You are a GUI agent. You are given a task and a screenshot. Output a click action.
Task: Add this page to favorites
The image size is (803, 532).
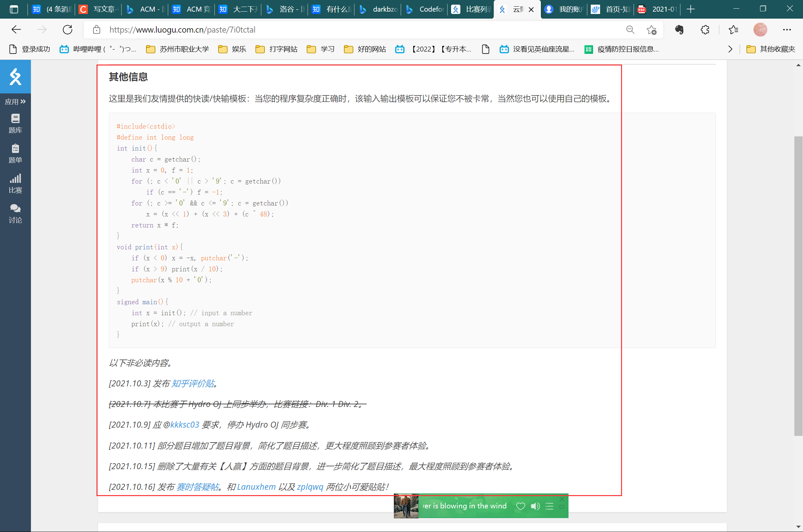[652, 30]
